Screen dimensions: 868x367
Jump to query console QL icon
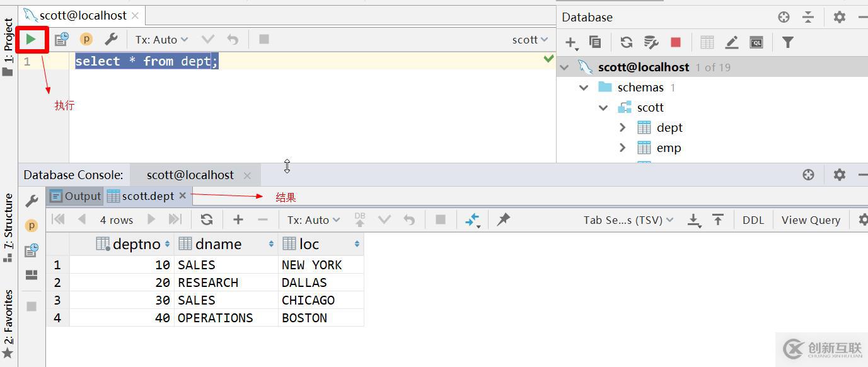pyautogui.click(x=756, y=42)
